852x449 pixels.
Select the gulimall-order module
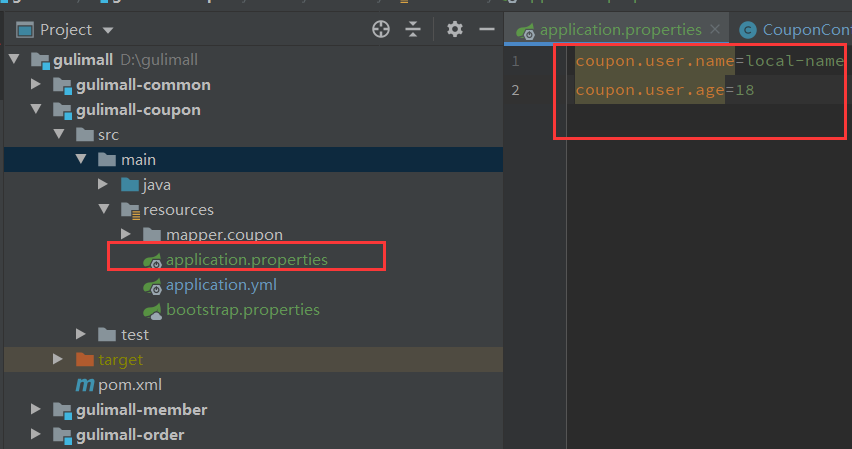[x=130, y=435]
